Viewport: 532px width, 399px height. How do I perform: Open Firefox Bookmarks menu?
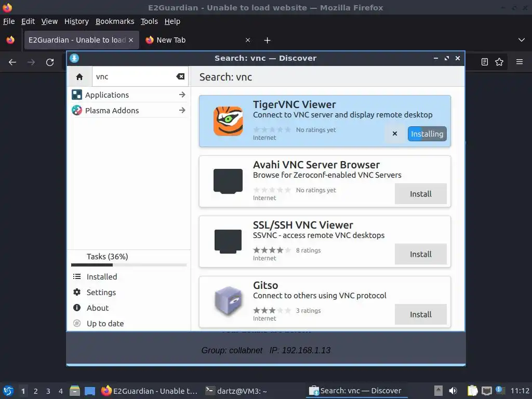(x=115, y=21)
